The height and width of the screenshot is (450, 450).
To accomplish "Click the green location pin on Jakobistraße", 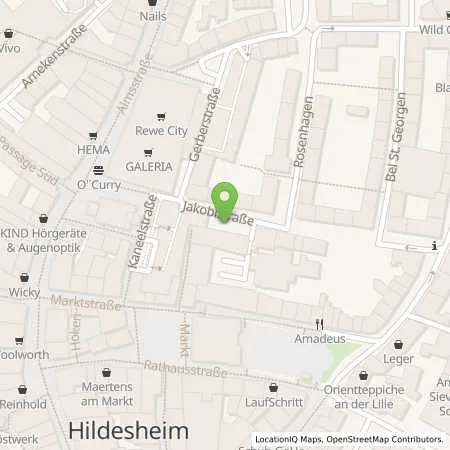I will 225,202.
